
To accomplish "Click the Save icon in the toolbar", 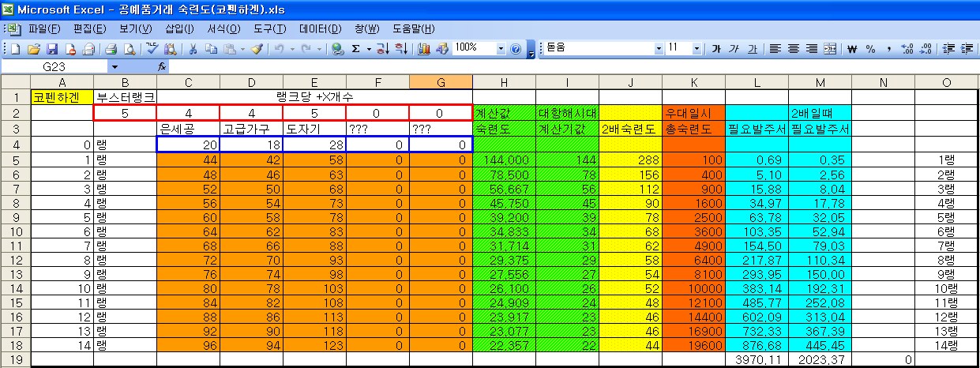I will point(52,49).
